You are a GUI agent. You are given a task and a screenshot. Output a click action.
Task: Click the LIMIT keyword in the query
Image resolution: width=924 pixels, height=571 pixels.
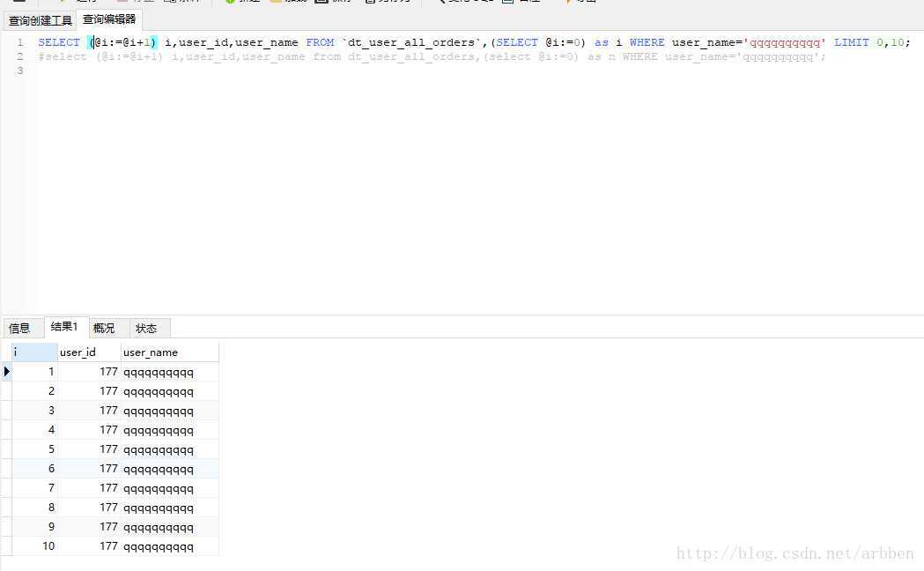click(x=852, y=42)
